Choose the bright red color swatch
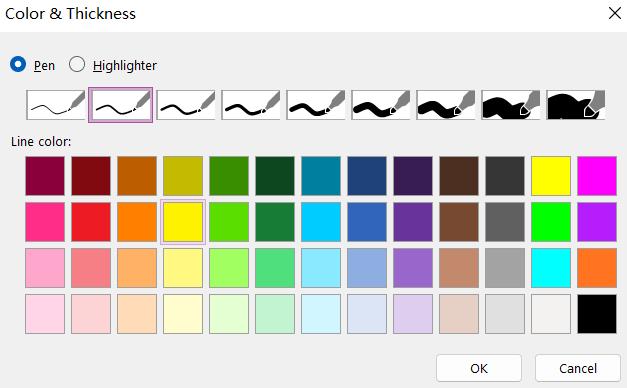The height and width of the screenshot is (388, 627). (91, 222)
